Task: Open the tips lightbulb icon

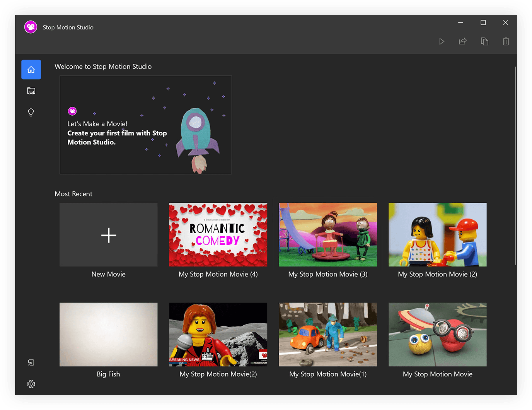Action: click(x=31, y=113)
